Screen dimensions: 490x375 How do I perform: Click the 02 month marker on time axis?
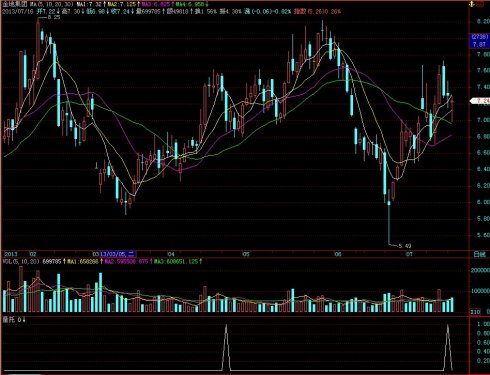pyautogui.click(x=33, y=254)
